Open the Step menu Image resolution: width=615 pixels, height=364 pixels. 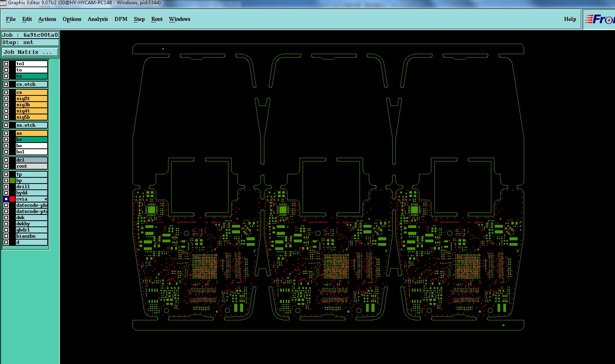[x=139, y=19]
